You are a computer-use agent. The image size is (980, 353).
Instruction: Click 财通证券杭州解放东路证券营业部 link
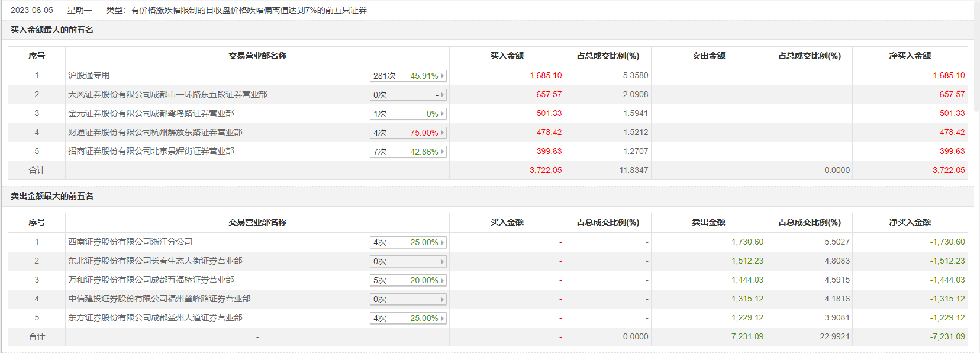[155, 132]
